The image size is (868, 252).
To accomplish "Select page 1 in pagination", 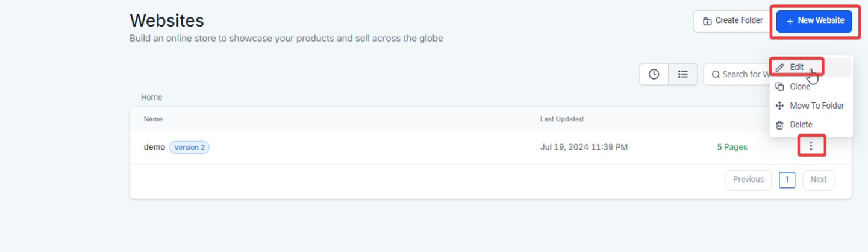I will (x=787, y=180).
